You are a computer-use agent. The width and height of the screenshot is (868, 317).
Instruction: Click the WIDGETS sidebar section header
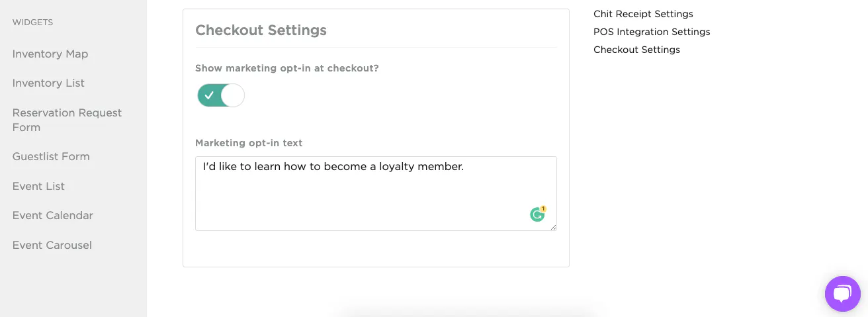point(32,23)
